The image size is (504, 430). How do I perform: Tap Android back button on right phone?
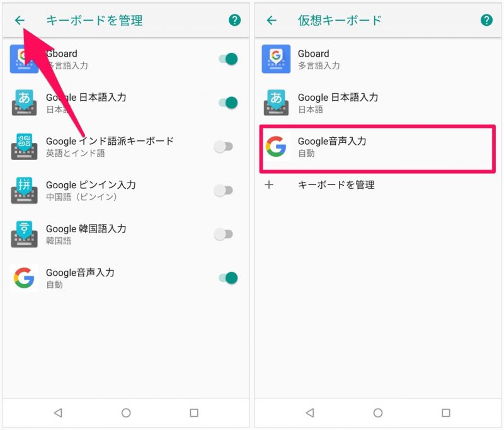click(x=310, y=412)
